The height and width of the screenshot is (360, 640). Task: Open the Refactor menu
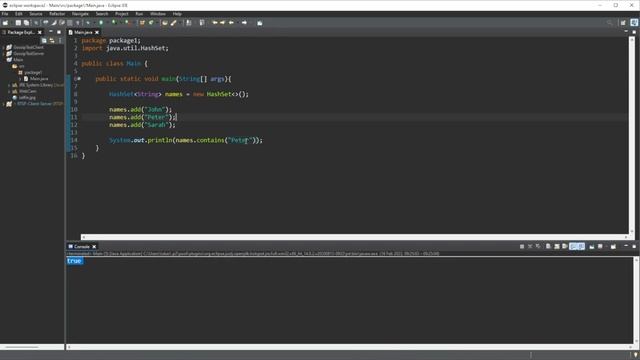click(x=57, y=14)
